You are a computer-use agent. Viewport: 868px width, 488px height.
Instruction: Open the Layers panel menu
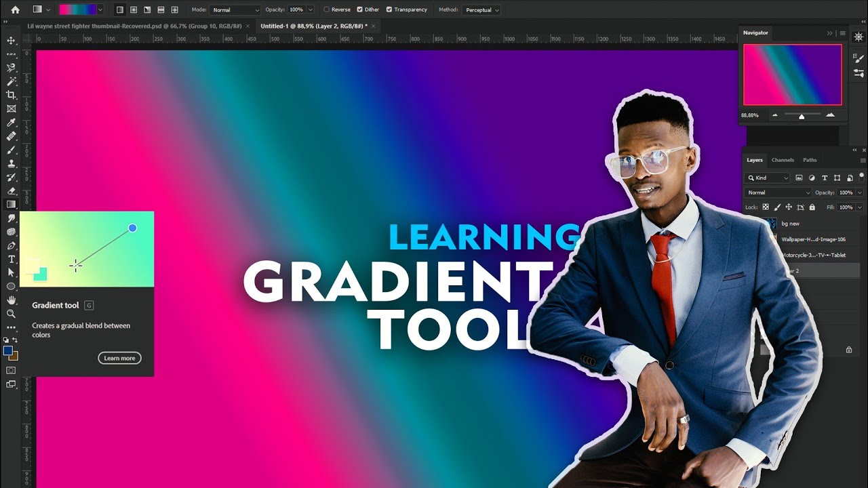pyautogui.click(x=863, y=161)
